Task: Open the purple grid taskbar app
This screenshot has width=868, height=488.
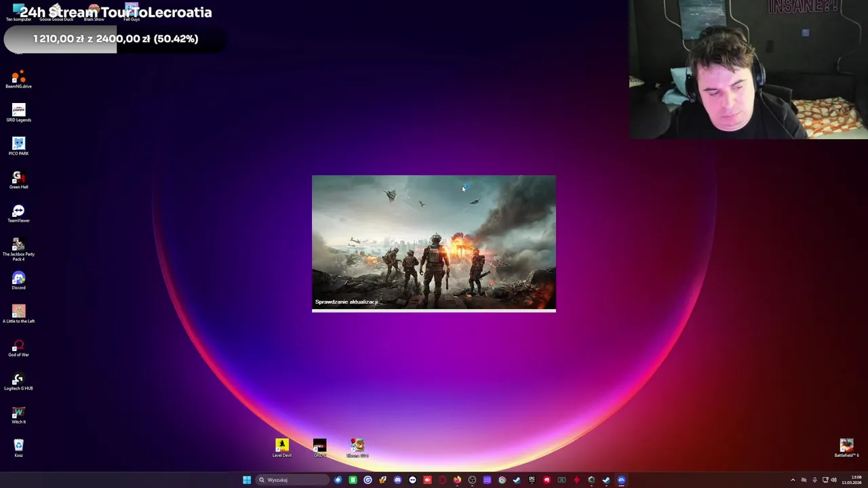Action: (487, 480)
